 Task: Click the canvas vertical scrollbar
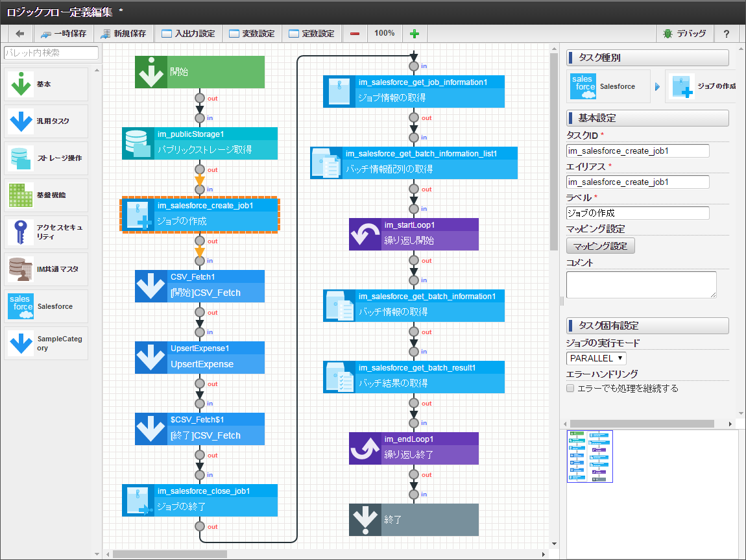pyautogui.click(x=554, y=151)
